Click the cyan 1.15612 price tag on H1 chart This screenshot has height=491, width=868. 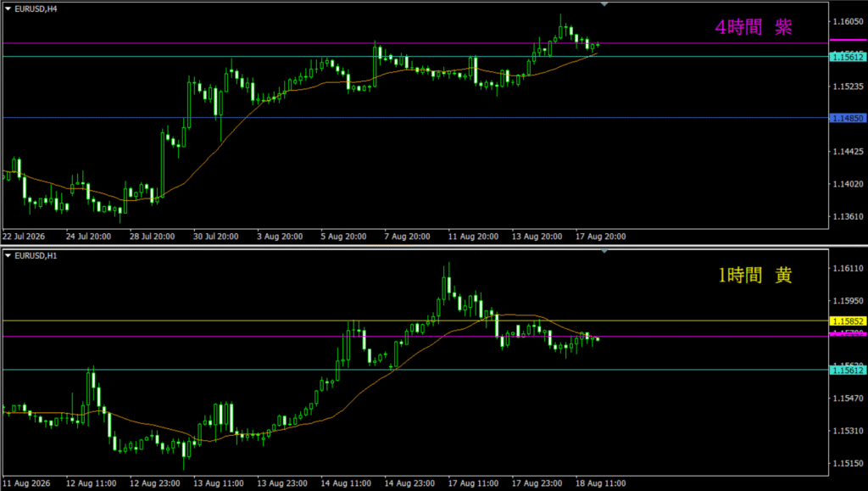click(x=848, y=371)
